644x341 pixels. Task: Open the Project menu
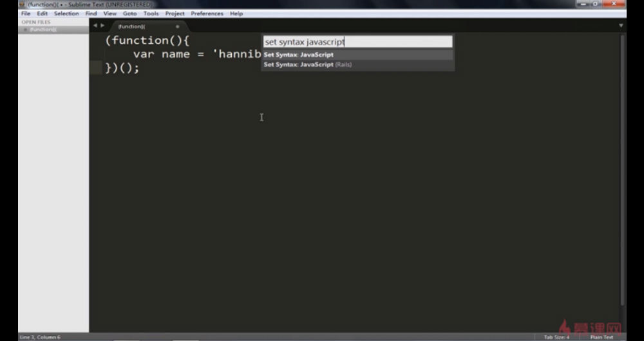click(175, 14)
